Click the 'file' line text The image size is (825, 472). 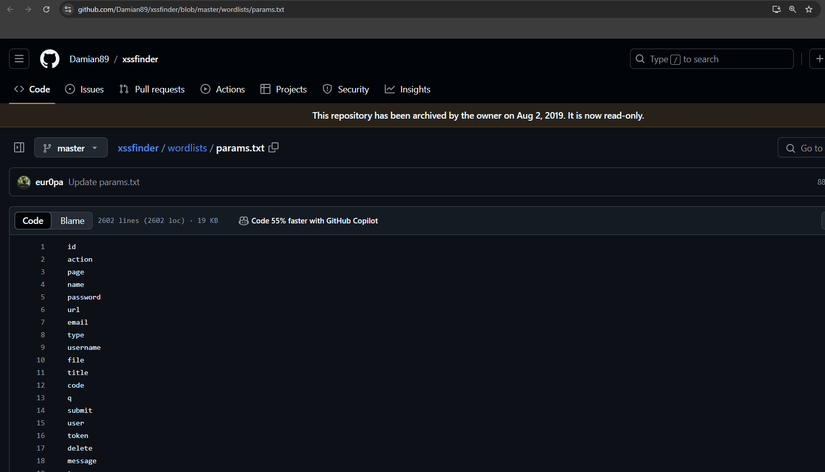(x=76, y=360)
